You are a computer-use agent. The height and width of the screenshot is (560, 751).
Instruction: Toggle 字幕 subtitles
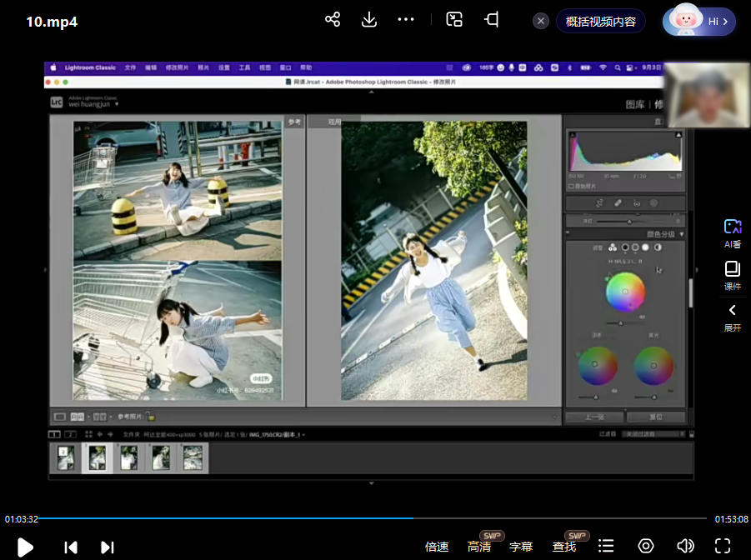[x=521, y=547]
